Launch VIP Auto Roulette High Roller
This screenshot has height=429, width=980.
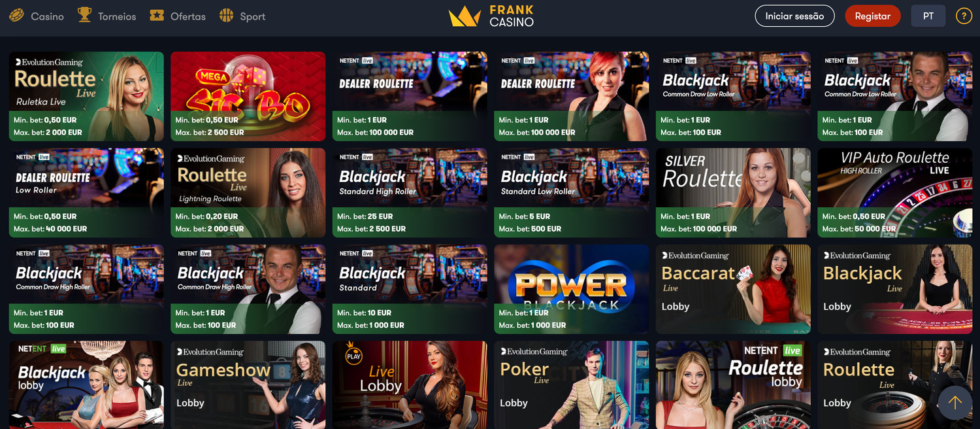(894, 192)
